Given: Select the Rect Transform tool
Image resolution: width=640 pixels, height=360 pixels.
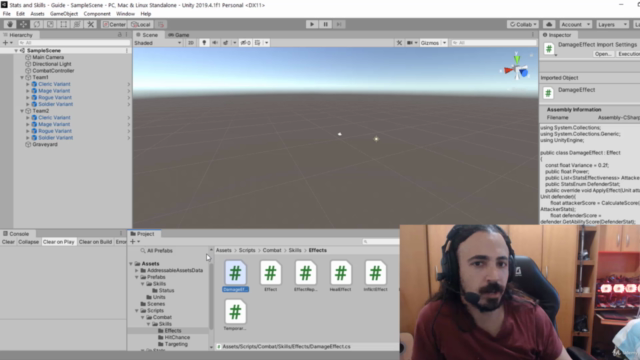Looking at the screenshot, I should (x=64, y=24).
